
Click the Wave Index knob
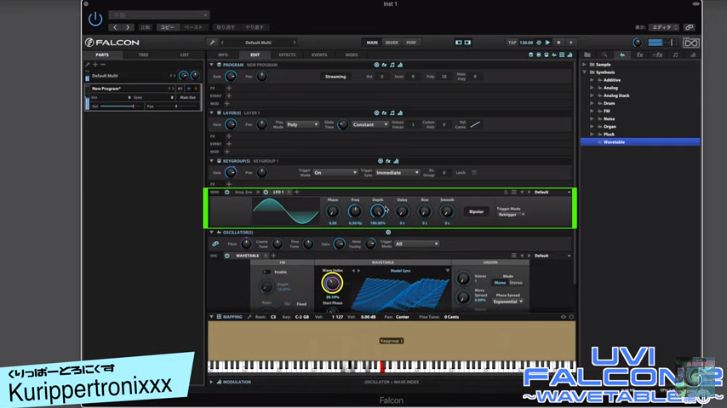click(332, 282)
